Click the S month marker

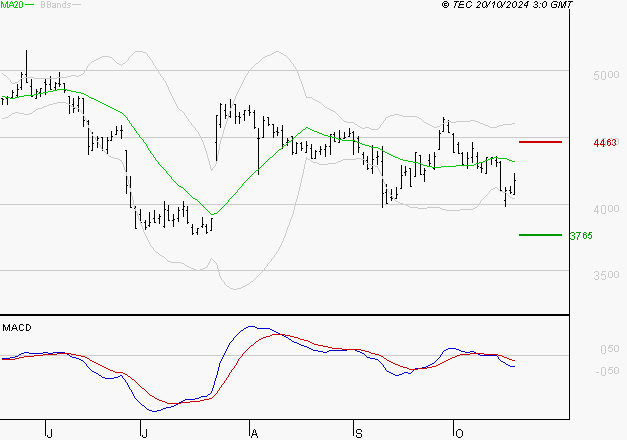(x=359, y=434)
